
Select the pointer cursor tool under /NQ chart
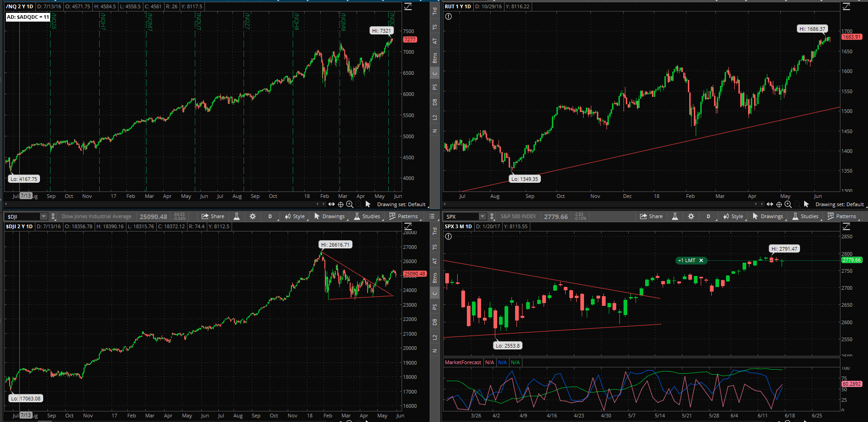coord(368,204)
